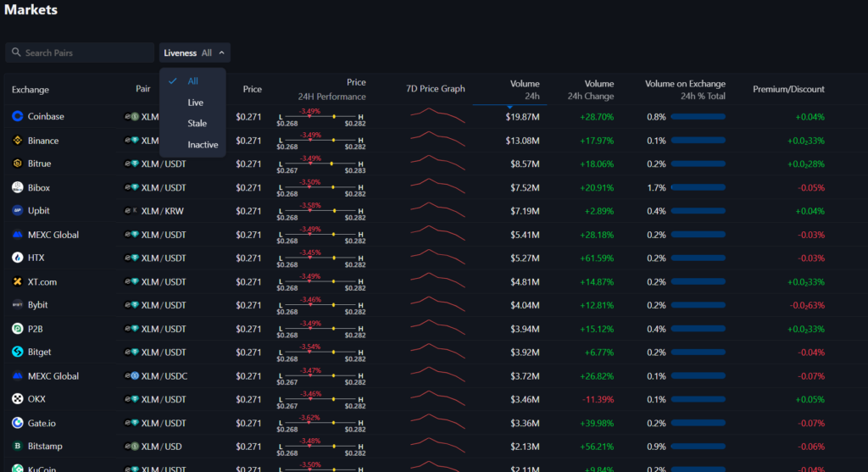Click the Markets section heading
The width and height of the screenshot is (868, 472).
(x=31, y=9)
